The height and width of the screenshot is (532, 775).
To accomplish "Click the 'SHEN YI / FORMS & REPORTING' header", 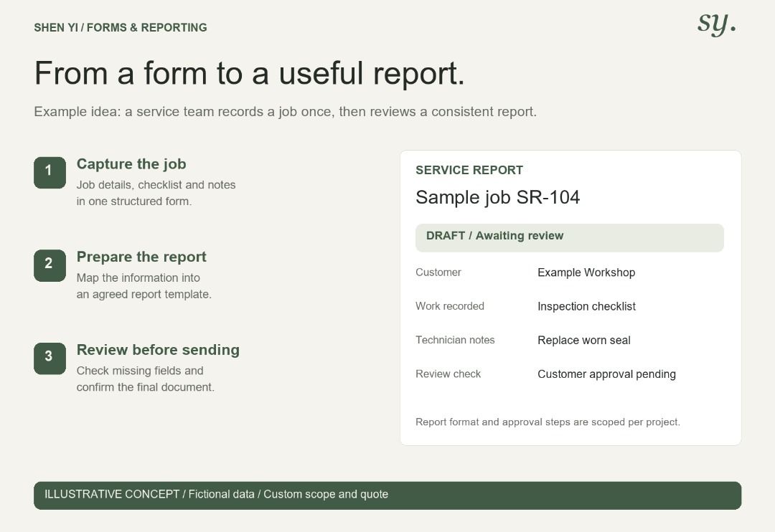I will coord(120,28).
